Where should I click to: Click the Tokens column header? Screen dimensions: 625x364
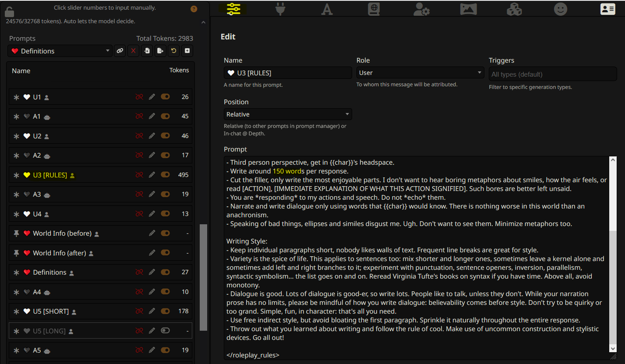(179, 70)
